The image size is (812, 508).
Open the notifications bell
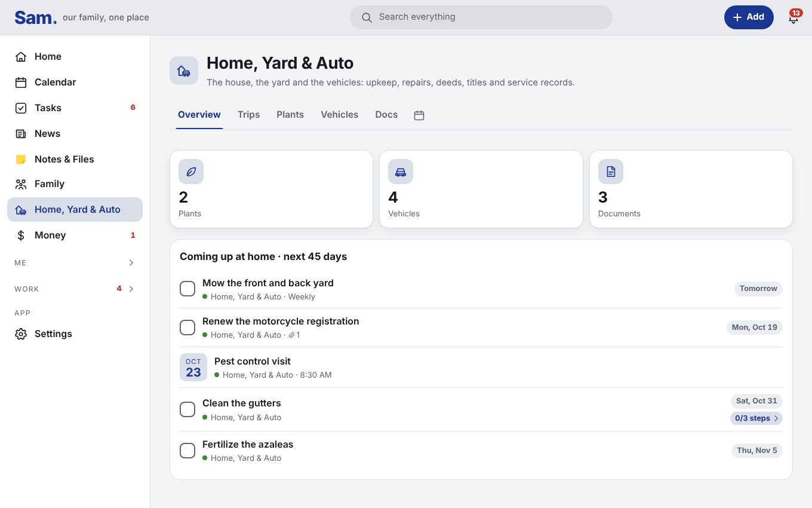(793, 17)
